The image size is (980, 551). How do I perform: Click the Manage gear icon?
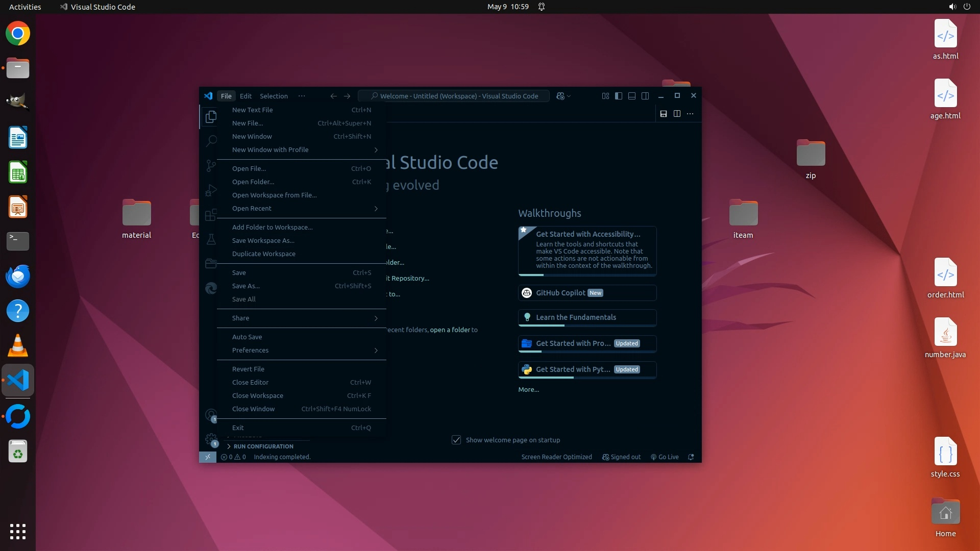(211, 439)
